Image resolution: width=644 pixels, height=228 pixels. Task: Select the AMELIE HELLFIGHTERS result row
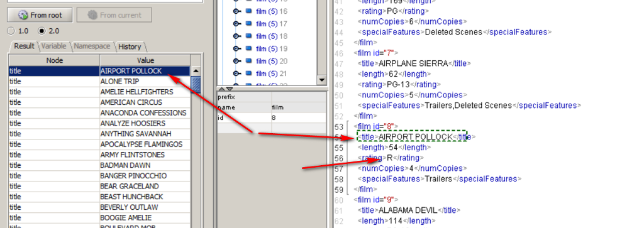point(100,92)
